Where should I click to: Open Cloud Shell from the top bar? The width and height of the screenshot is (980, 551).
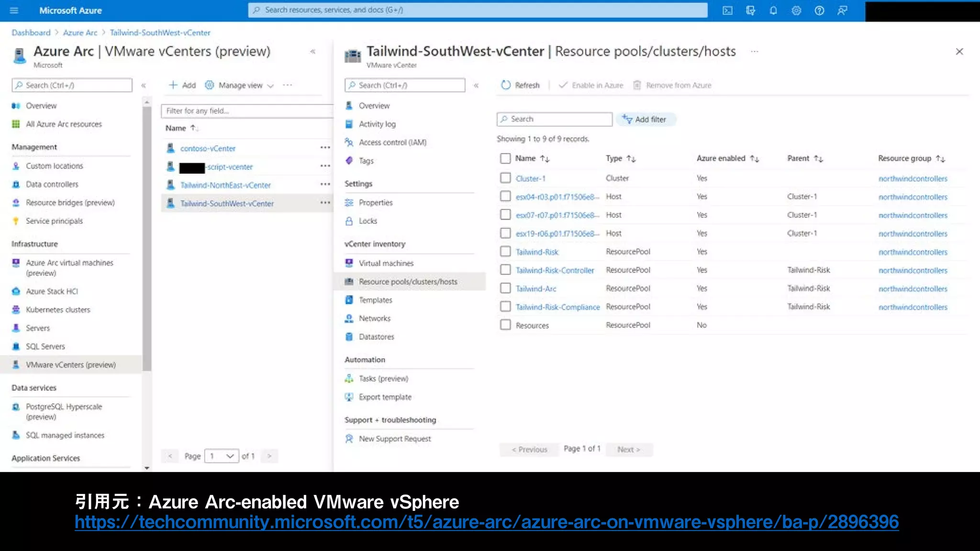pyautogui.click(x=727, y=11)
